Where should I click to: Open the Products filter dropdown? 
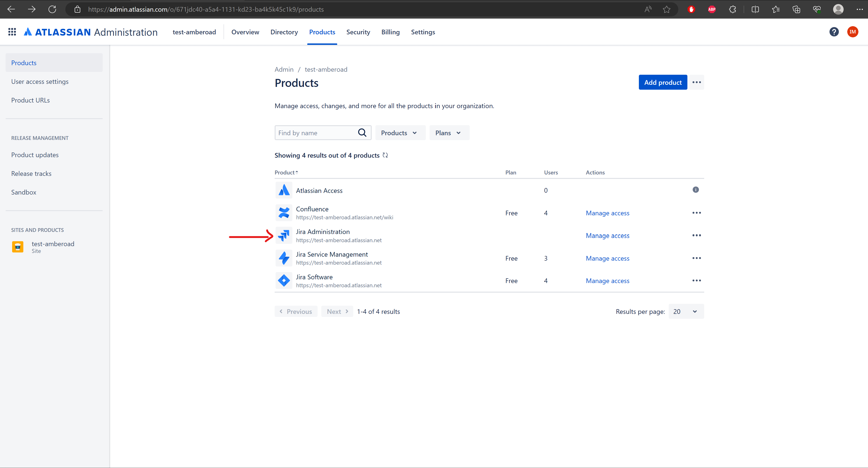[400, 133]
